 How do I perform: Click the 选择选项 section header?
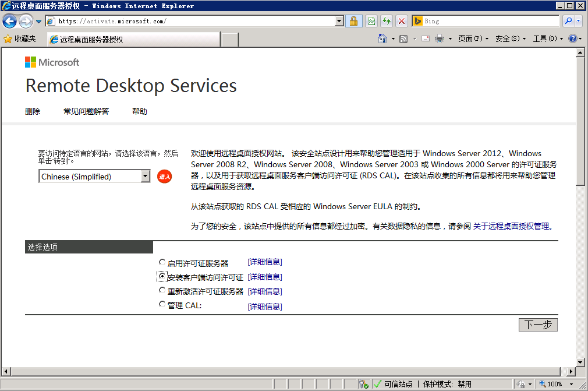[89, 247]
